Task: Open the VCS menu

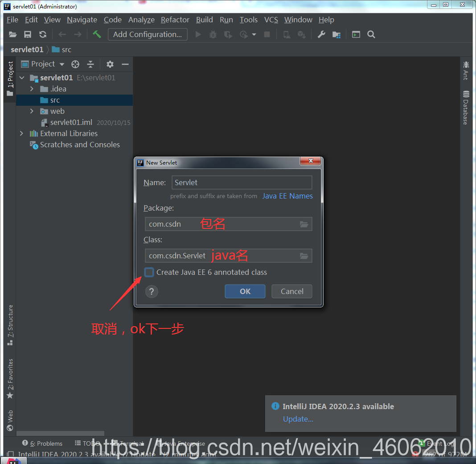Action: (x=271, y=20)
